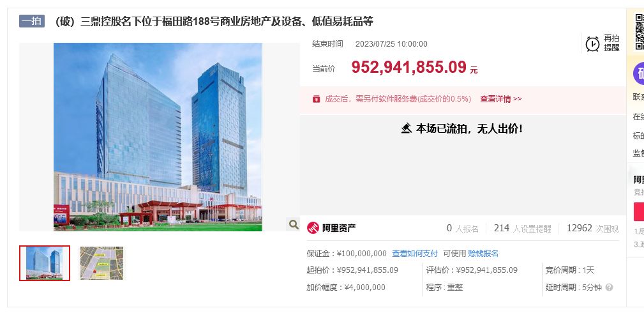
Task: Click the 一拍 auction round tag
Action: [x=32, y=21]
